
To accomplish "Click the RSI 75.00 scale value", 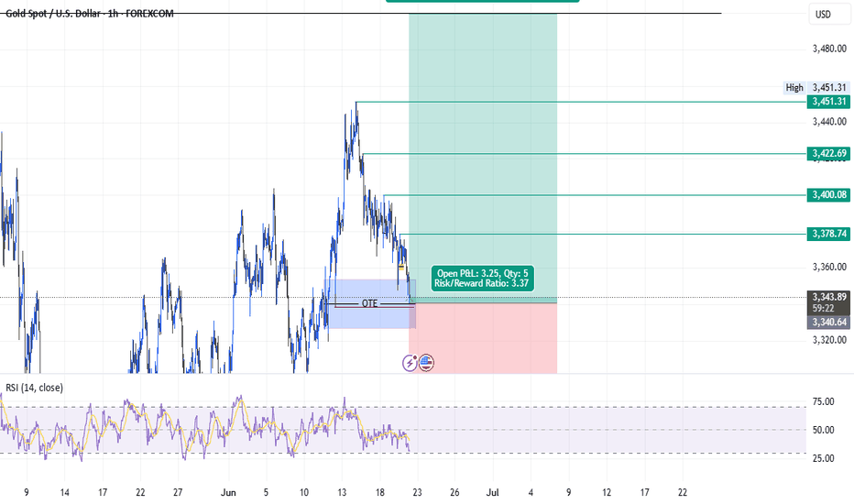I will click(823, 401).
